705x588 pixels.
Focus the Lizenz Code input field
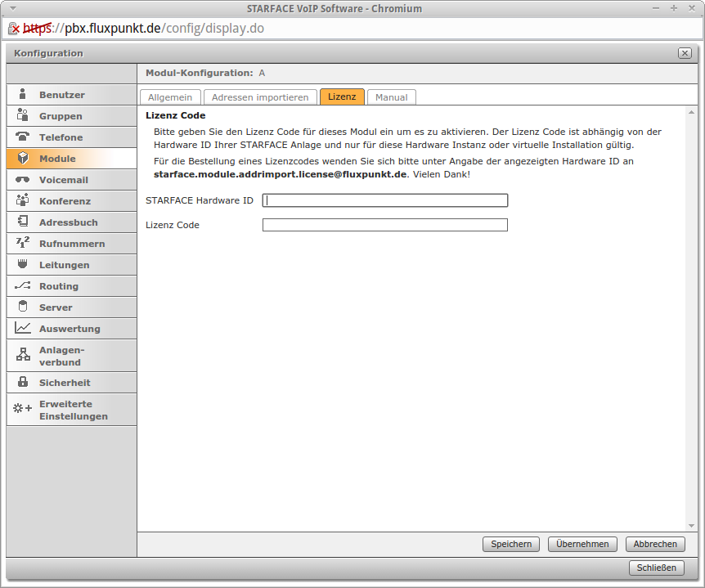coord(385,225)
